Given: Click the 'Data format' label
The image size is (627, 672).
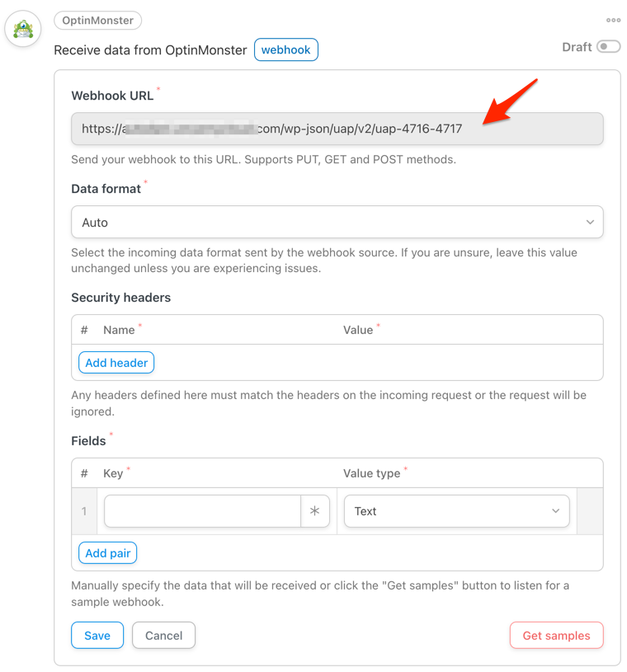Looking at the screenshot, I should [106, 189].
